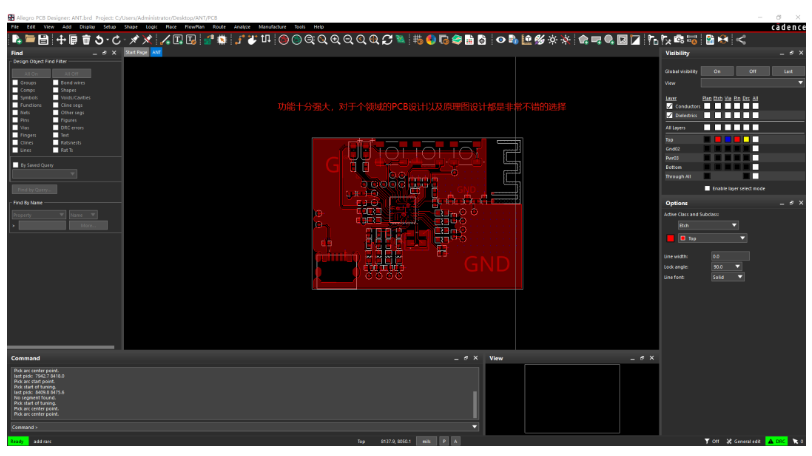Save the design with the floppy disk icon
Image resolution: width=812 pixels, height=456 pixels.
[43, 40]
